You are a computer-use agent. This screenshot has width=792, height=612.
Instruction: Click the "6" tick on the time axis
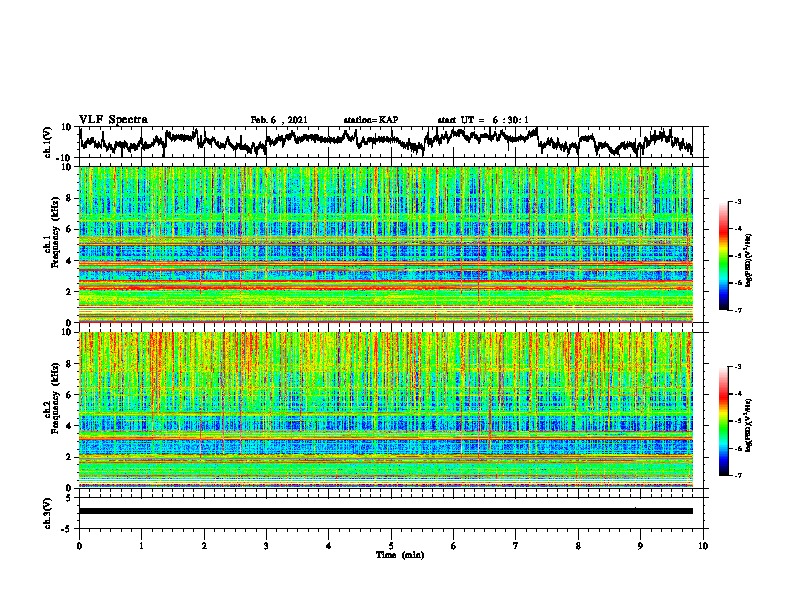coord(454,546)
